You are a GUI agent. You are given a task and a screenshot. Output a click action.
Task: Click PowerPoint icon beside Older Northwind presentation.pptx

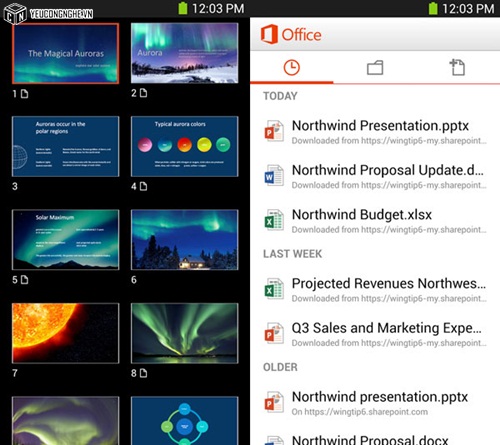(274, 402)
